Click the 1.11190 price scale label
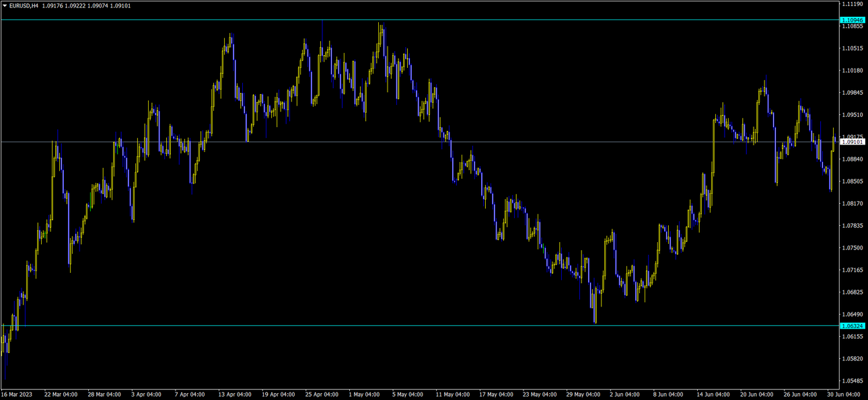Image resolution: width=868 pixels, height=400 pixels. [853, 4]
